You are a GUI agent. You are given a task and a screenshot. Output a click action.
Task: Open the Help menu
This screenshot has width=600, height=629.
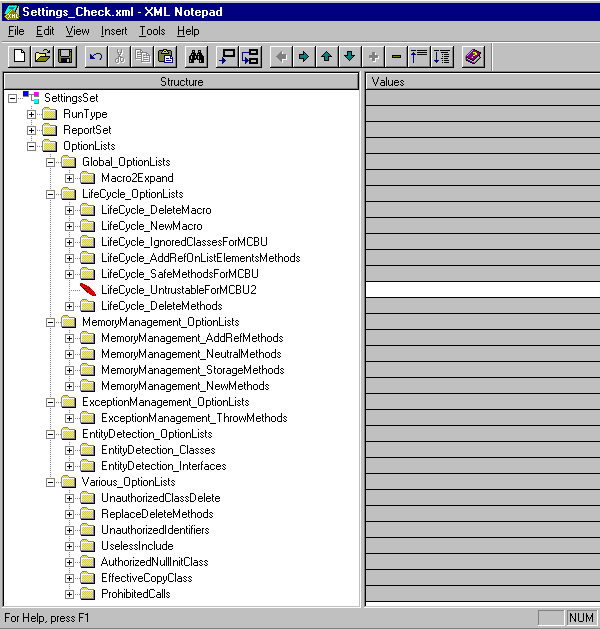[x=188, y=31]
